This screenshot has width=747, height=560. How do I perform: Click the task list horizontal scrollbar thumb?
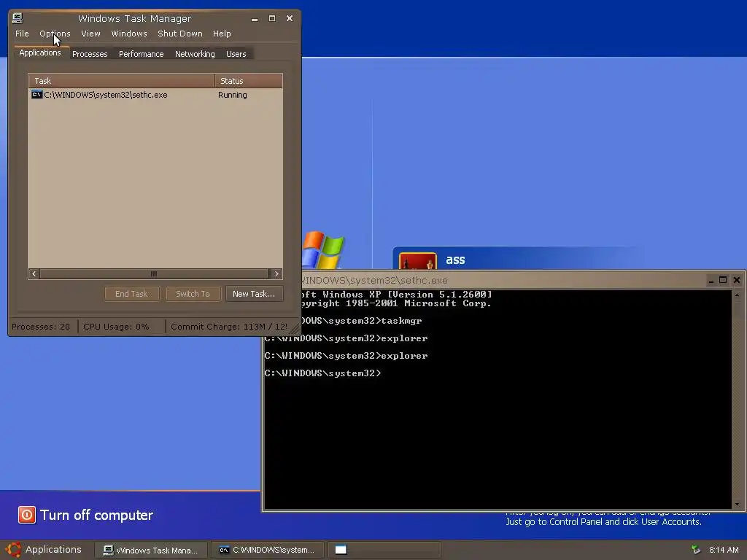(x=153, y=274)
